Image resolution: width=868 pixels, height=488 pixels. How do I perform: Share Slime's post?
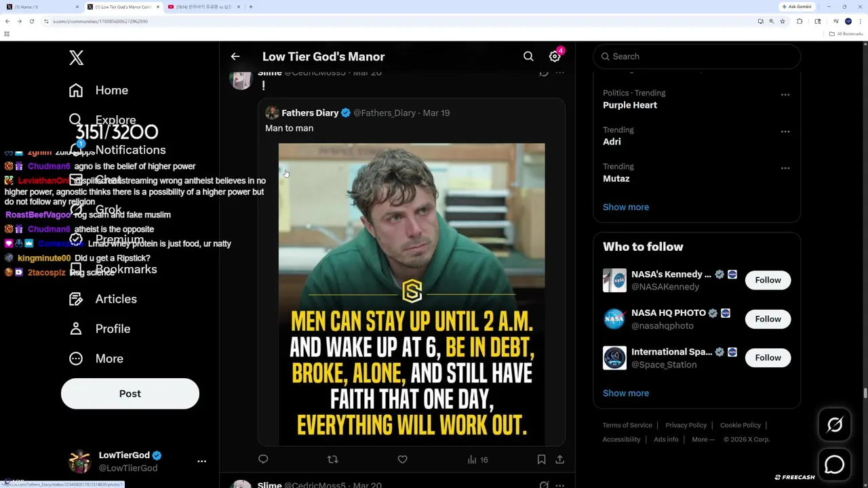[560, 460]
